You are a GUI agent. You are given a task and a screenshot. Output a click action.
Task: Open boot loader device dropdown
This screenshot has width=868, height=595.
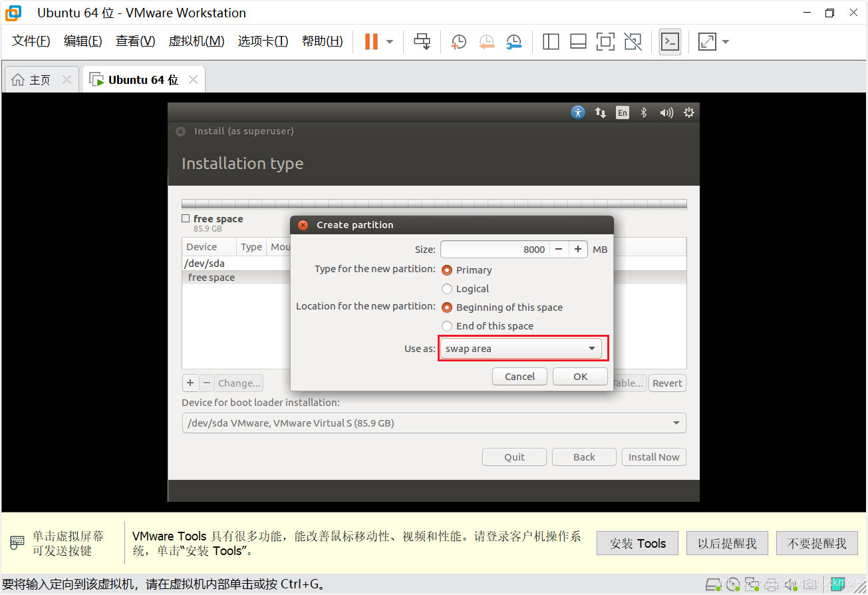pos(434,423)
